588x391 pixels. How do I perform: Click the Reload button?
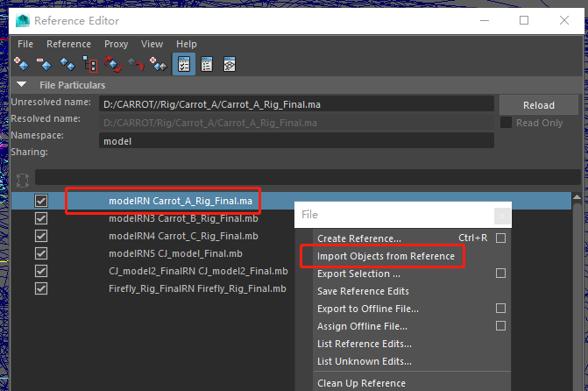pos(539,105)
